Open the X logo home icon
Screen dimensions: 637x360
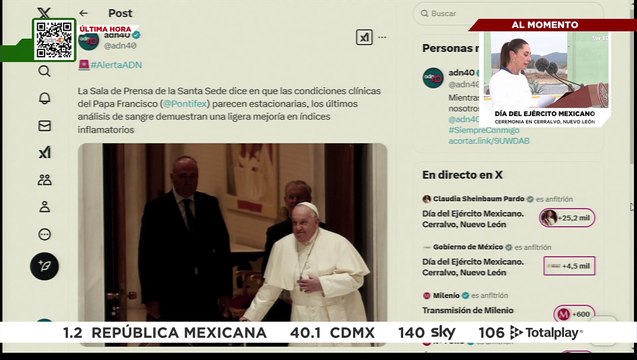pyautogui.click(x=44, y=13)
